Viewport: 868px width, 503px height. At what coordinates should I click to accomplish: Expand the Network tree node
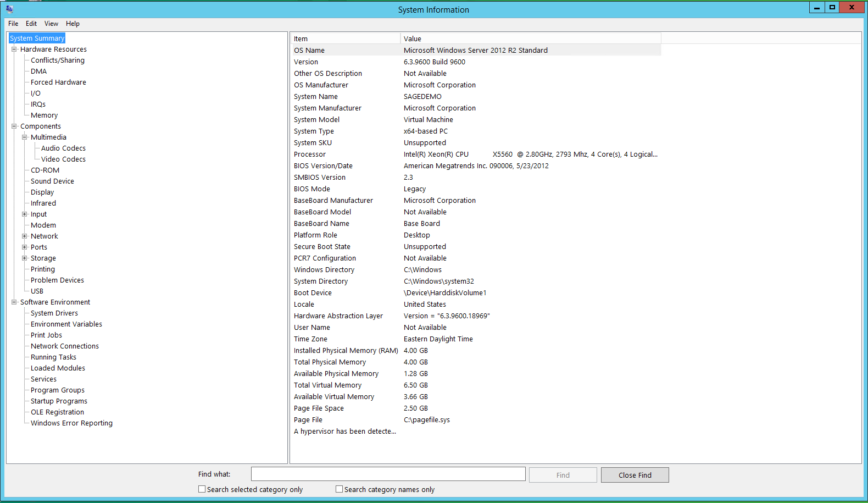[25, 236]
